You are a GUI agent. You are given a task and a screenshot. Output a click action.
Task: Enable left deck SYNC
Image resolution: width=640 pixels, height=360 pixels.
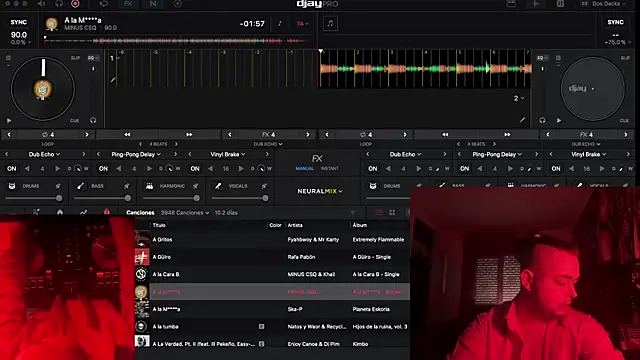coord(19,22)
